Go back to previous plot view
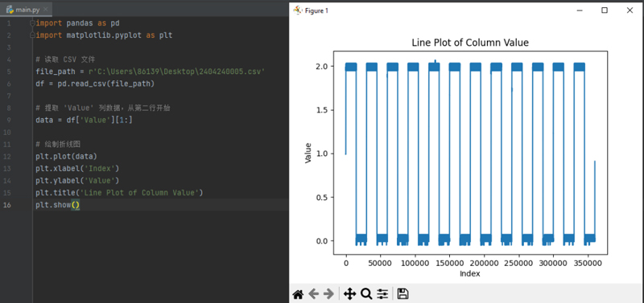The height and width of the screenshot is (303, 644). point(313,293)
